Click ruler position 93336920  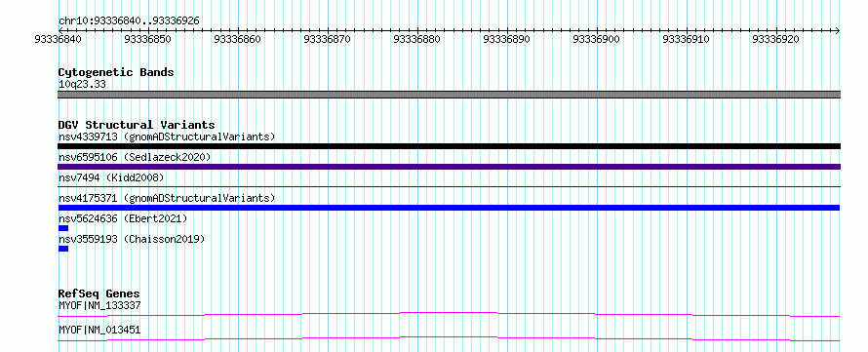click(775, 39)
